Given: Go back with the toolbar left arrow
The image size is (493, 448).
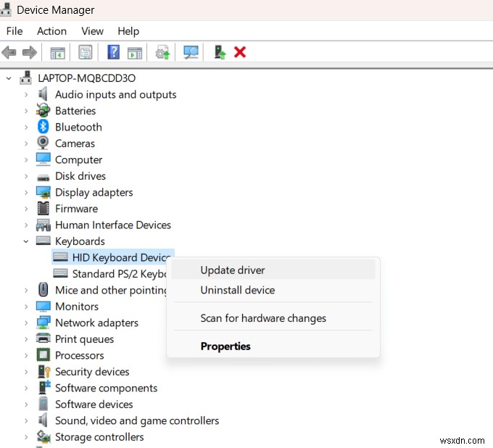Looking at the screenshot, I should click(9, 52).
